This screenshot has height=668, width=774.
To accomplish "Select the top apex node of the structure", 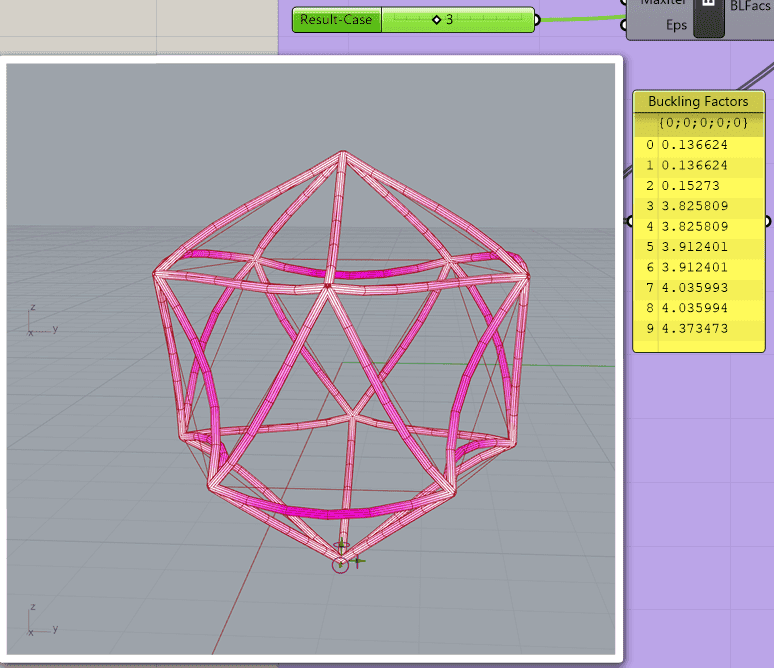I will pos(343,153).
